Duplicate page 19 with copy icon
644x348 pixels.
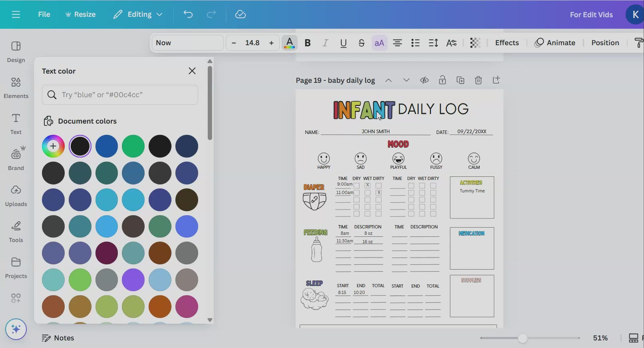pyautogui.click(x=460, y=80)
